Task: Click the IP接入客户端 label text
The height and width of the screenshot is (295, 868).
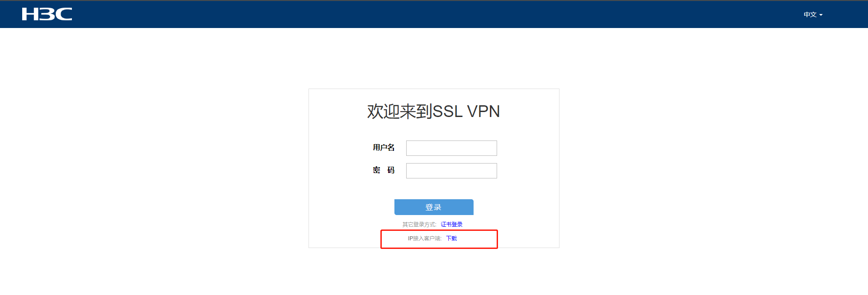Action: point(424,239)
